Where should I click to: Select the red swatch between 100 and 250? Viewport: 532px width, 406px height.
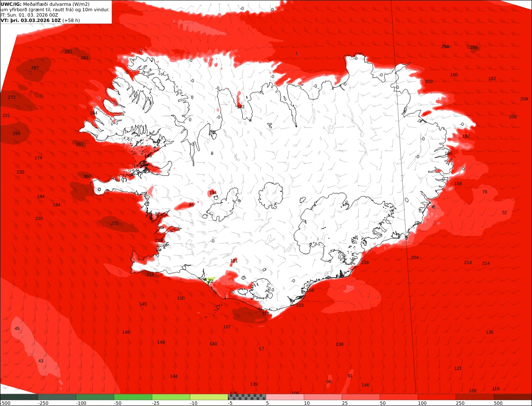tap(437, 397)
